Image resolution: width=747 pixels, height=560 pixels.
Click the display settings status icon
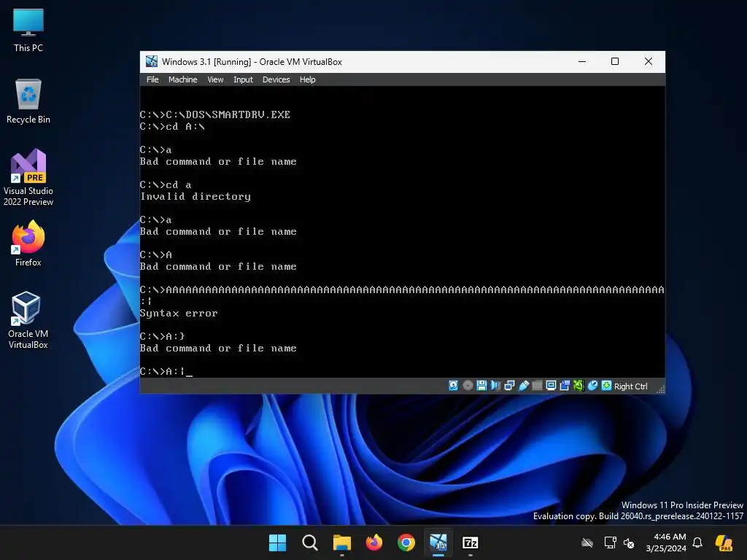(551, 386)
